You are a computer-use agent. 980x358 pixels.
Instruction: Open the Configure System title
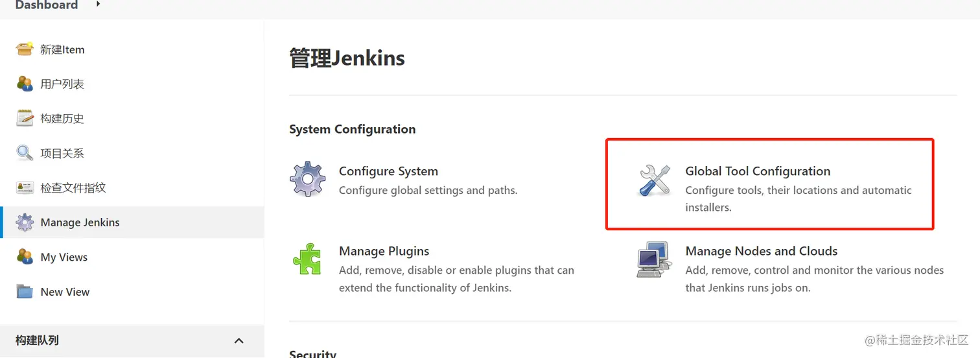click(388, 171)
